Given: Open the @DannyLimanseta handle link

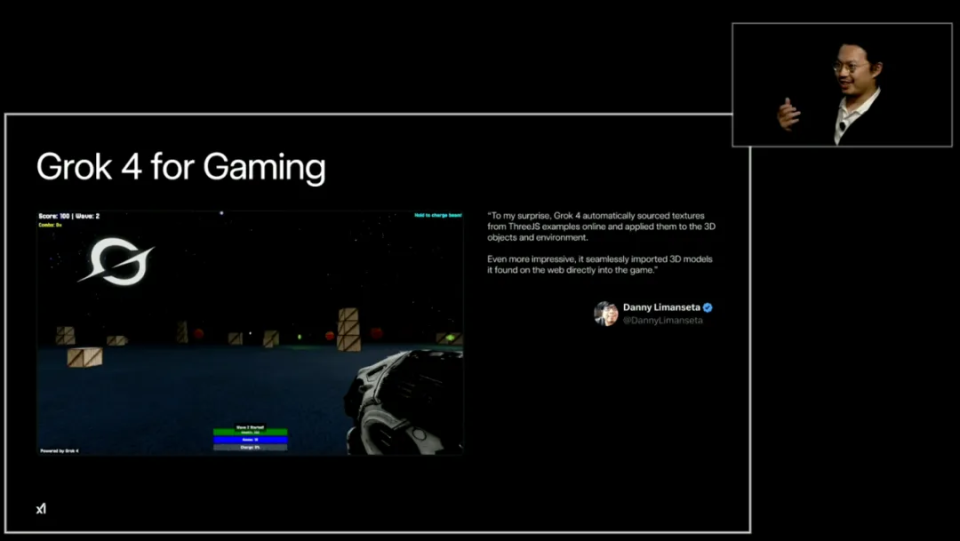Looking at the screenshot, I should click(662, 320).
